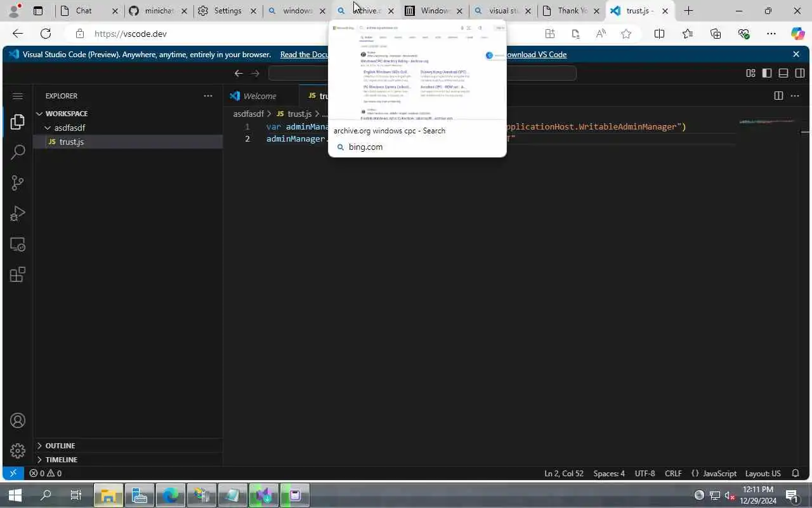
Task: Click Ln 2, Col 52 status item
Action: point(563,473)
